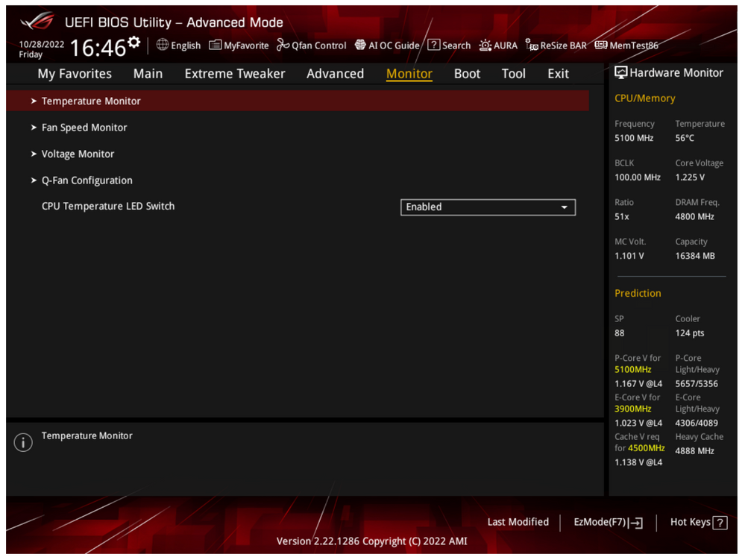Screen dimensions: 745x560
Task: Click the 5657/5356 P-Core value
Action: [697, 384]
